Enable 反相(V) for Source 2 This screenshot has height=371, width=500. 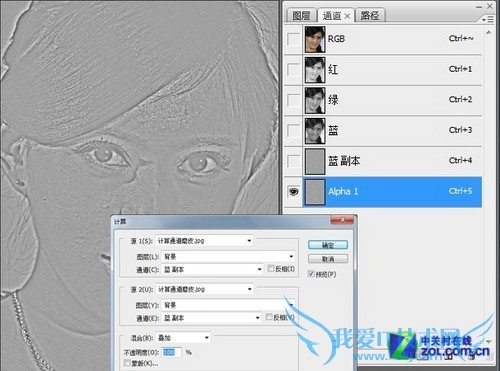(269, 317)
